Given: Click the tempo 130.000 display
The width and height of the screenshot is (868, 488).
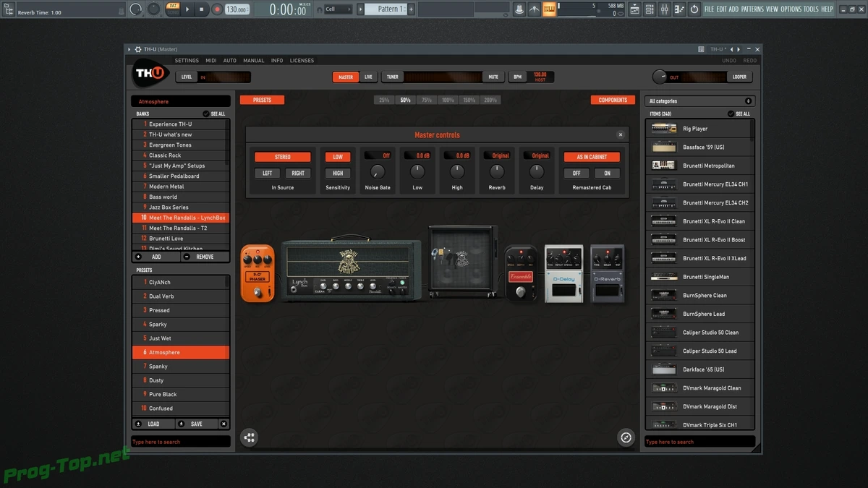Looking at the screenshot, I should tap(236, 9).
